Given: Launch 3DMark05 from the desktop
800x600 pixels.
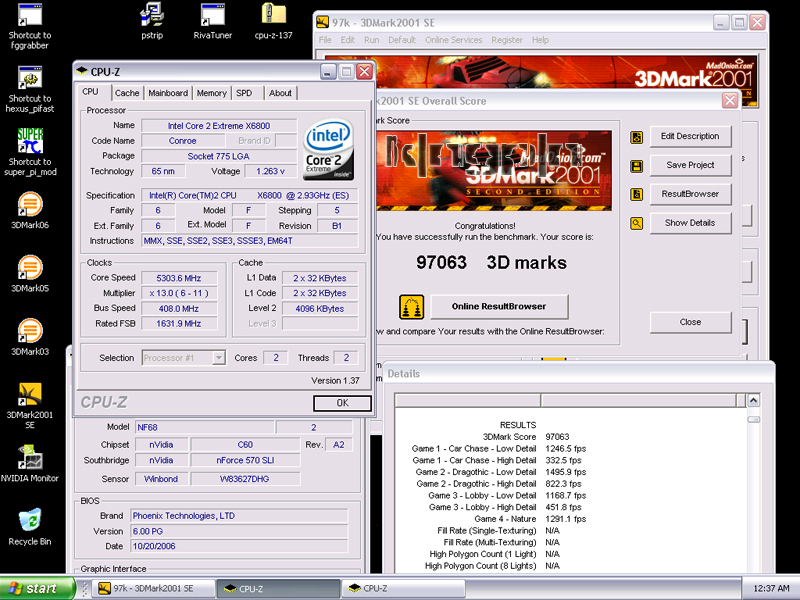Looking at the screenshot, I should [x=30, y=273].
